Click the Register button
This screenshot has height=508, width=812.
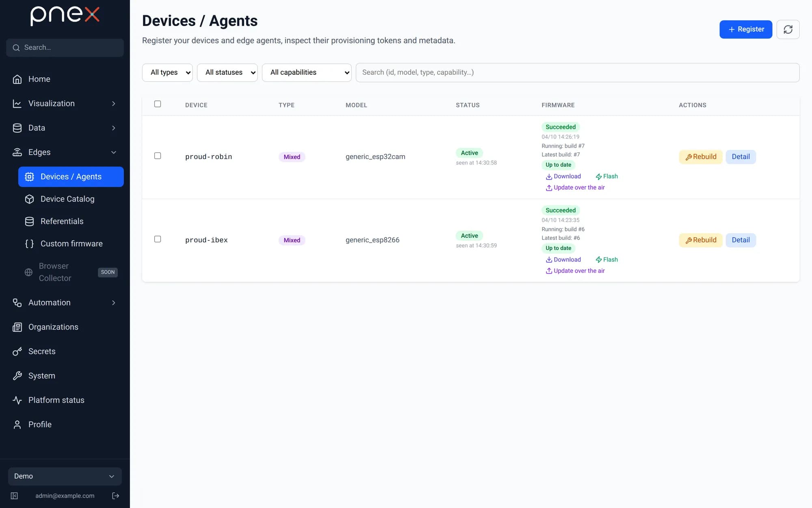point(746,29)
